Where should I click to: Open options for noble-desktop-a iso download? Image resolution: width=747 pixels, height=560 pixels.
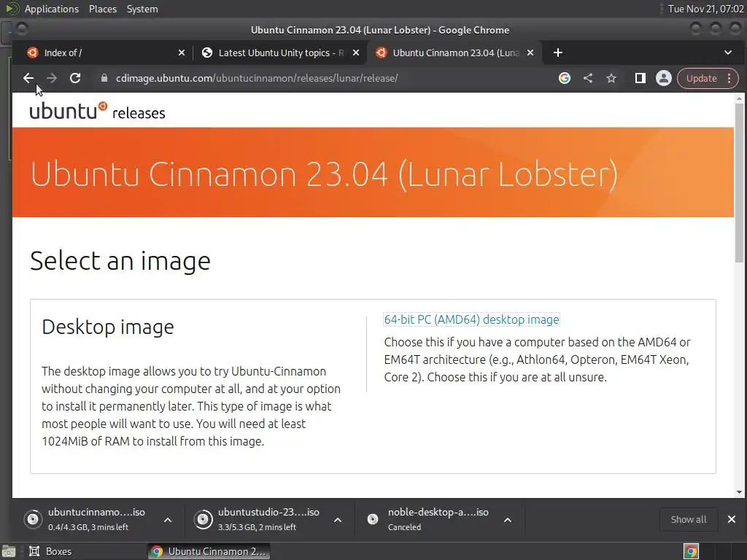coord(508,520)
